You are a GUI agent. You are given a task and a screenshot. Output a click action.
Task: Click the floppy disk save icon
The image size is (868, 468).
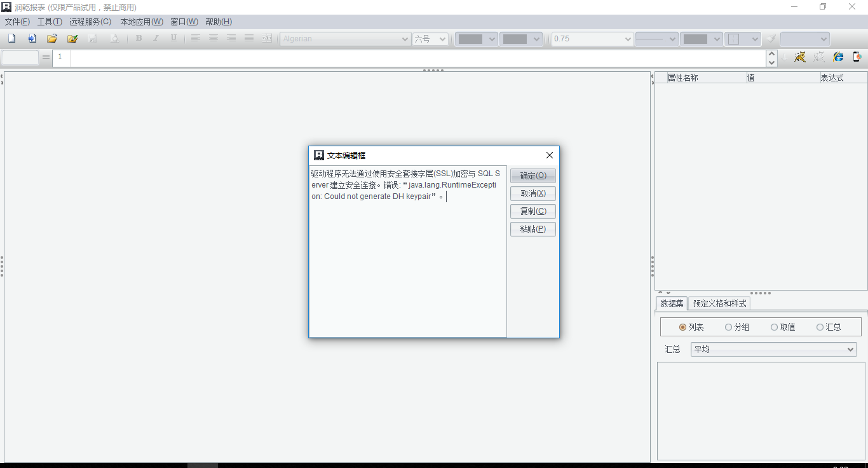coord(93,39)
